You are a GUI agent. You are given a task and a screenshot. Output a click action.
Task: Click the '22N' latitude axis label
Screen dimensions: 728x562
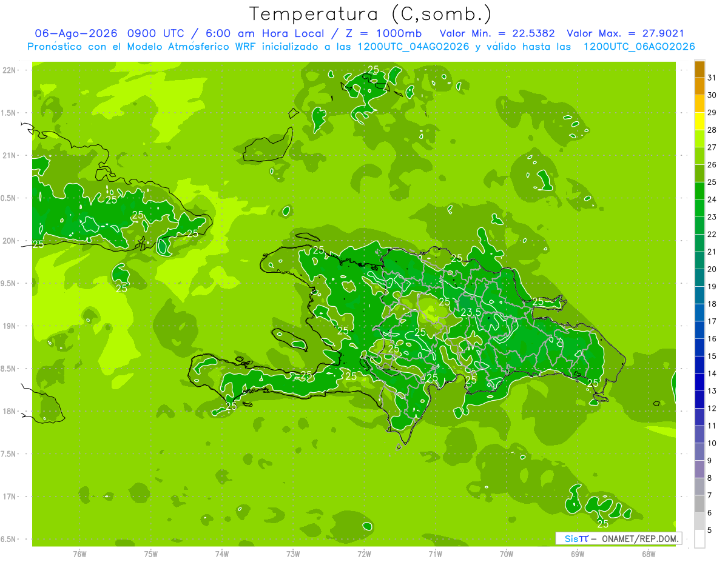[x=9, y=70]
